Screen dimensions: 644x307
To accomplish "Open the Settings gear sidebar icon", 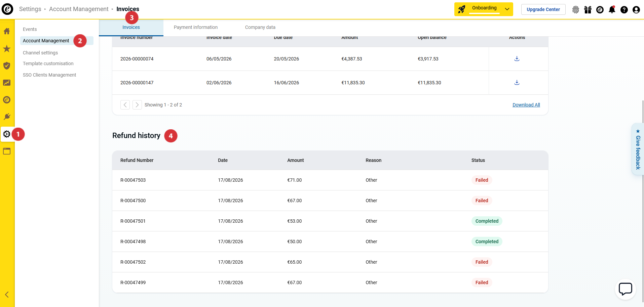I will click(7, 134).
